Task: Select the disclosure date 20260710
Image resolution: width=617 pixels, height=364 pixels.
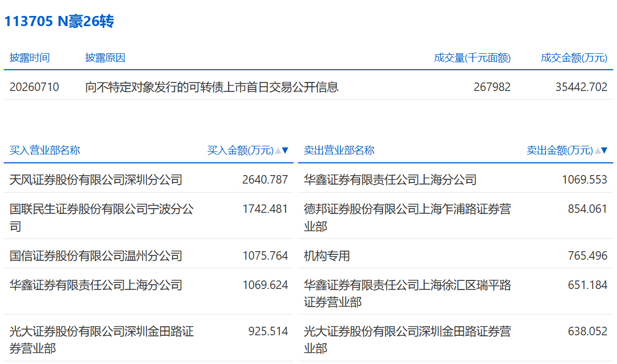Action: (x=34, y=87)
